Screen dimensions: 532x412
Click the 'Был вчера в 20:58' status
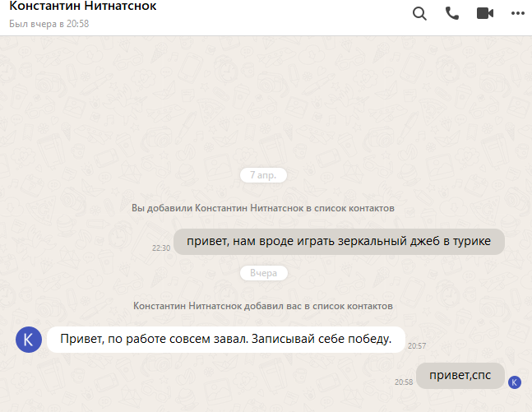tap(49, 24)
